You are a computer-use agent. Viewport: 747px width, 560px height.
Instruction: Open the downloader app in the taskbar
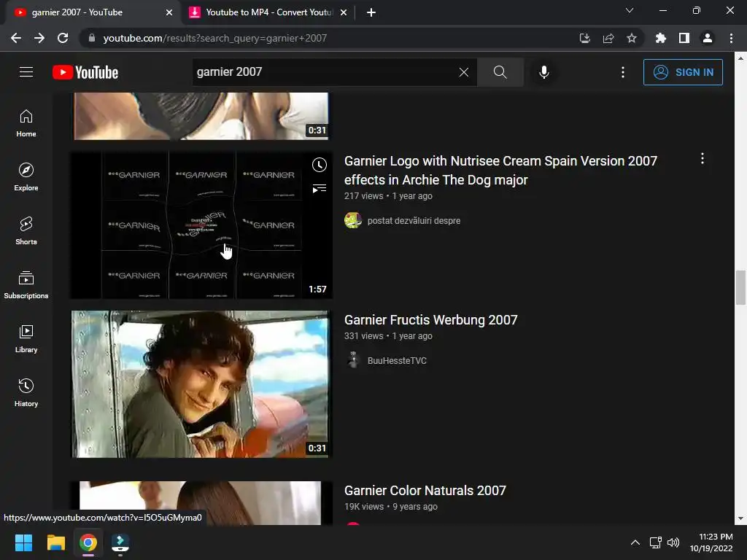click(120, 542)
